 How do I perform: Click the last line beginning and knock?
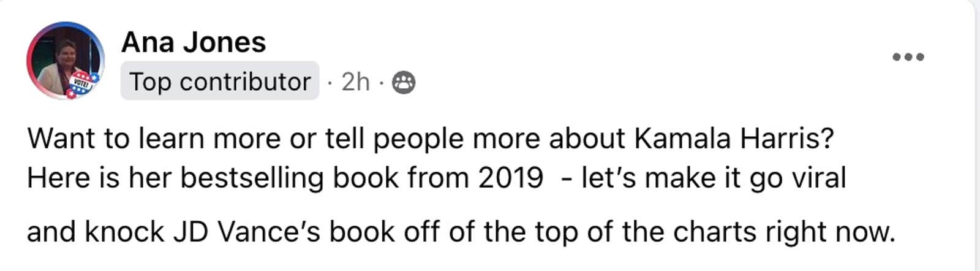(461, 232)
